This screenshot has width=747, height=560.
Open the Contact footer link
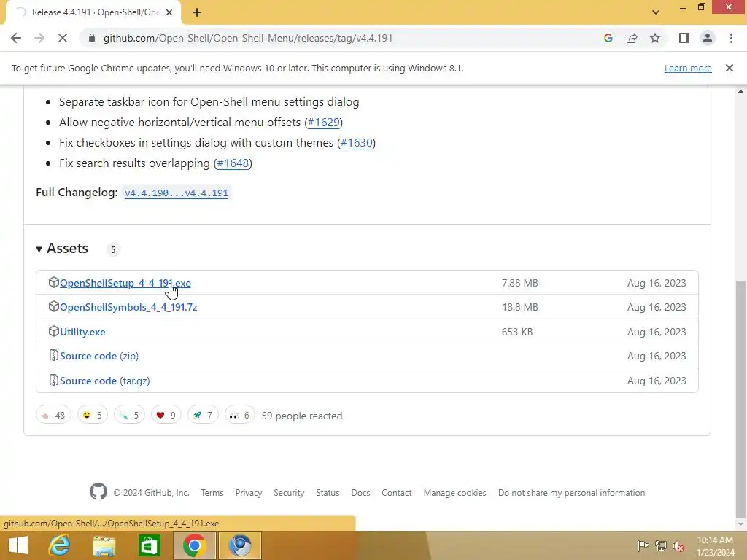[396, 493]
